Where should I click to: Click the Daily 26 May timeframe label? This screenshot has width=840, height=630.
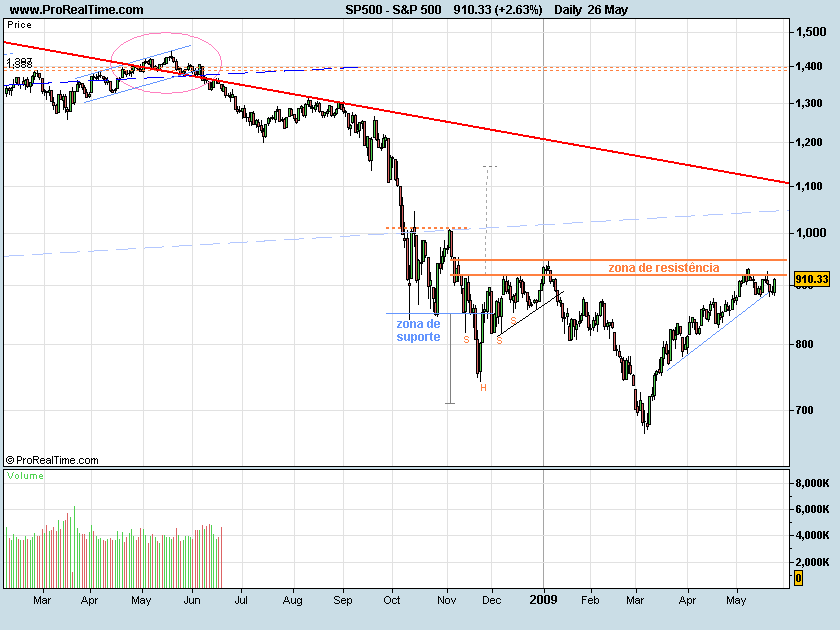[591, 10]
